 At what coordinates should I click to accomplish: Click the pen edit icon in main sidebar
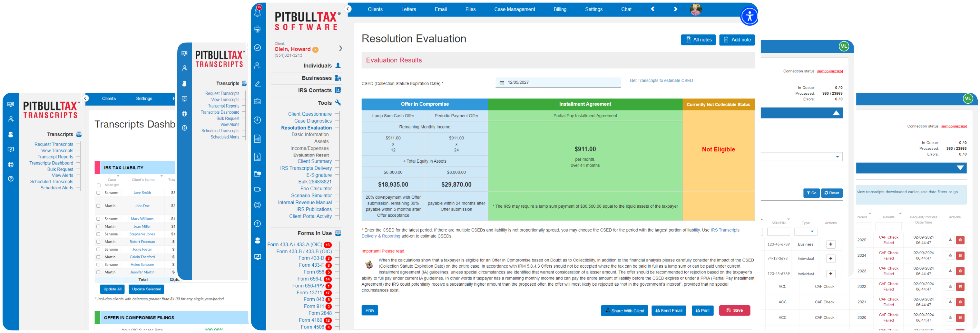coord(258,84)
